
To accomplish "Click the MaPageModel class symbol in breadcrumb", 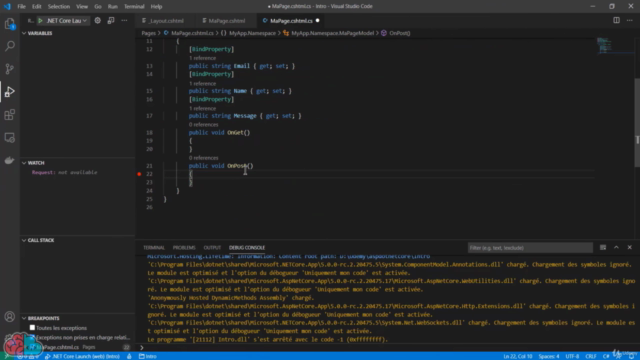I will [x=329, y=33].
